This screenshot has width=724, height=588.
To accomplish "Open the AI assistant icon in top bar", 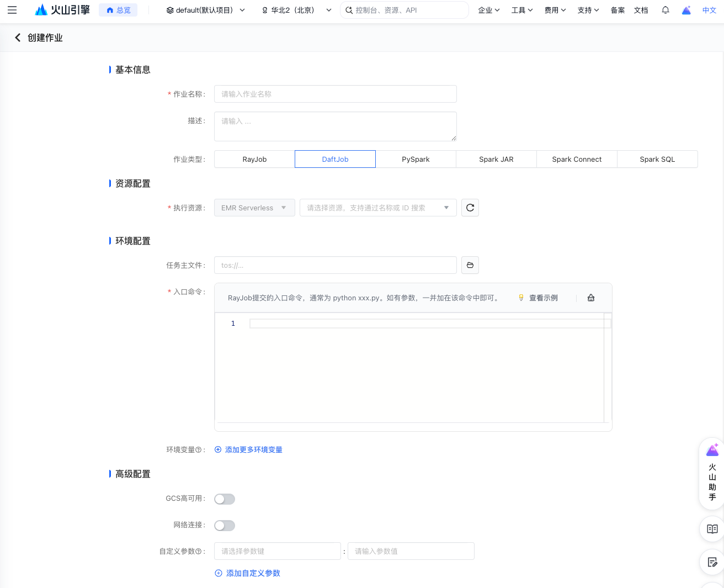I will [x=686, y=10].
